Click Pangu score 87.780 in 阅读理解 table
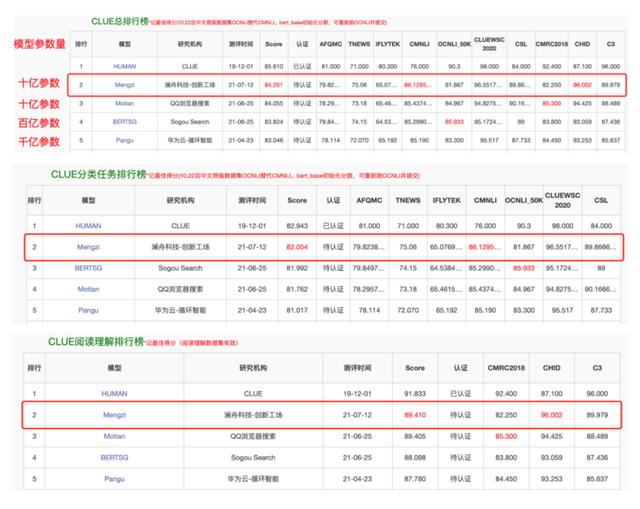Screen dimensions: 640x509 tap(415, 479)
